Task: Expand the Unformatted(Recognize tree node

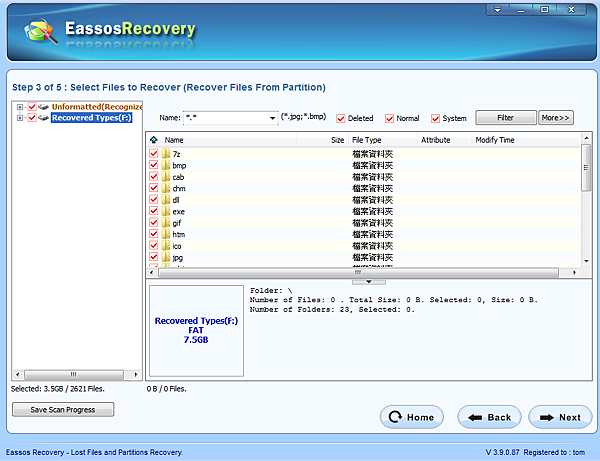Action: [x=20, y=107]
